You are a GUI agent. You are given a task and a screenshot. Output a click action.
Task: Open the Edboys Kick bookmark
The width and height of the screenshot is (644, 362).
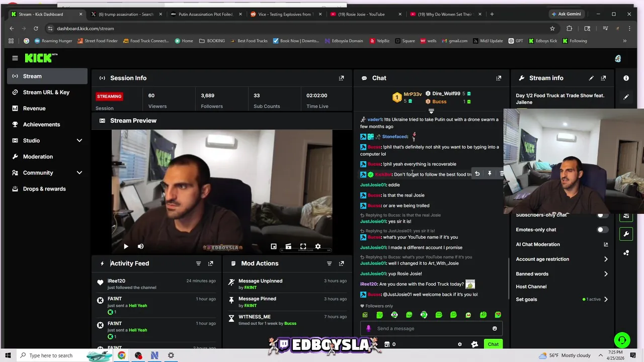tap(543, 41)
